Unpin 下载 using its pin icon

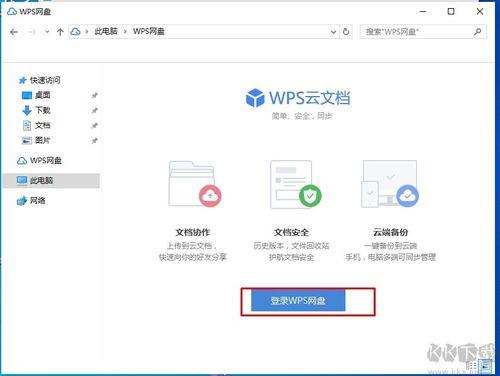pyautogui.click(x=95, y=110)
